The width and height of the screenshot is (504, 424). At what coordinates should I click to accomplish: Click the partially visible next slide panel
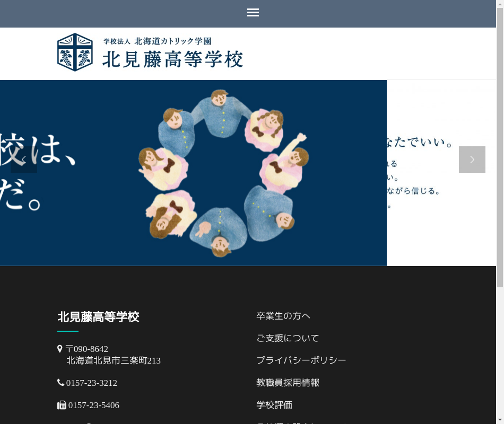pyautogui.click(x=441, y=173)
